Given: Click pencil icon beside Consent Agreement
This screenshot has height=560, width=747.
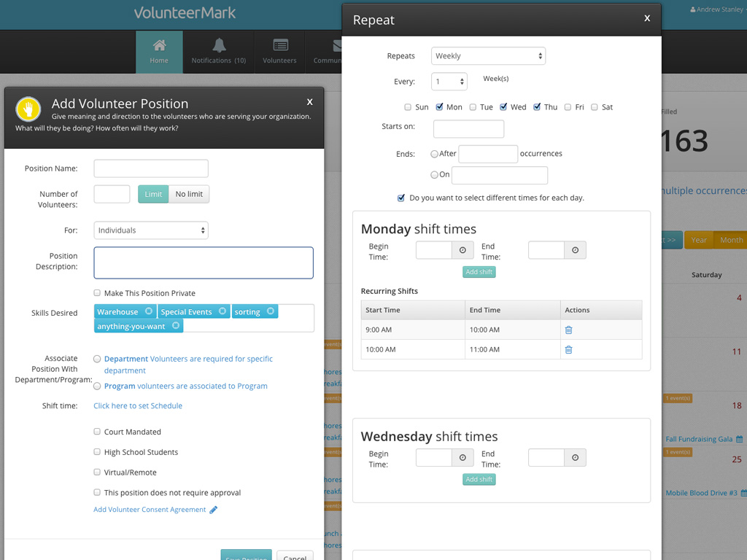Looking at the screenshot, I should point(214,510).
